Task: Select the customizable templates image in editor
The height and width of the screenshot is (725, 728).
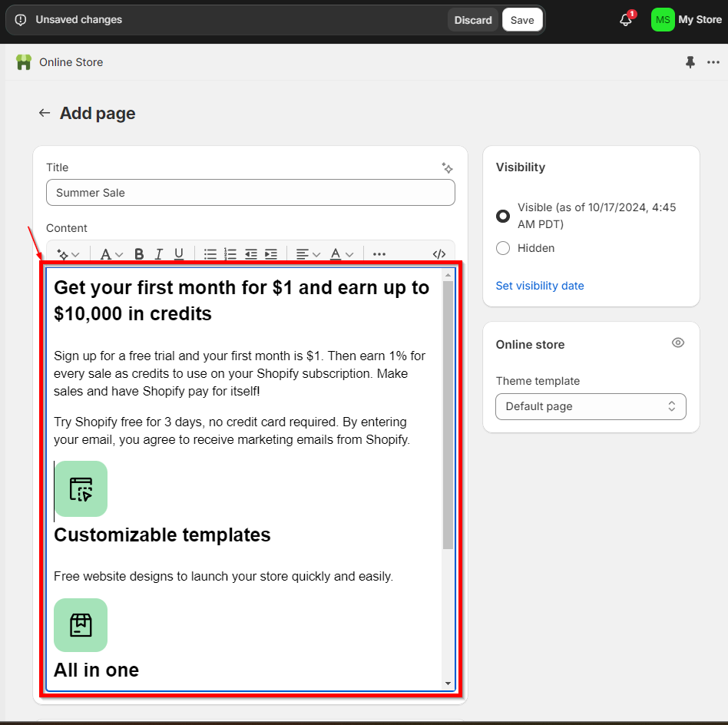Action: click(81, 488)
